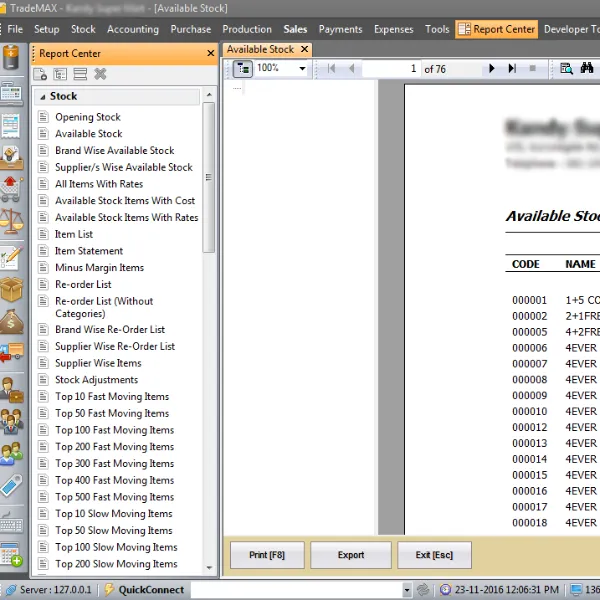600x600 pixels.
Task: Click the money bag sidebar icon
Action: tap(11, 321)
